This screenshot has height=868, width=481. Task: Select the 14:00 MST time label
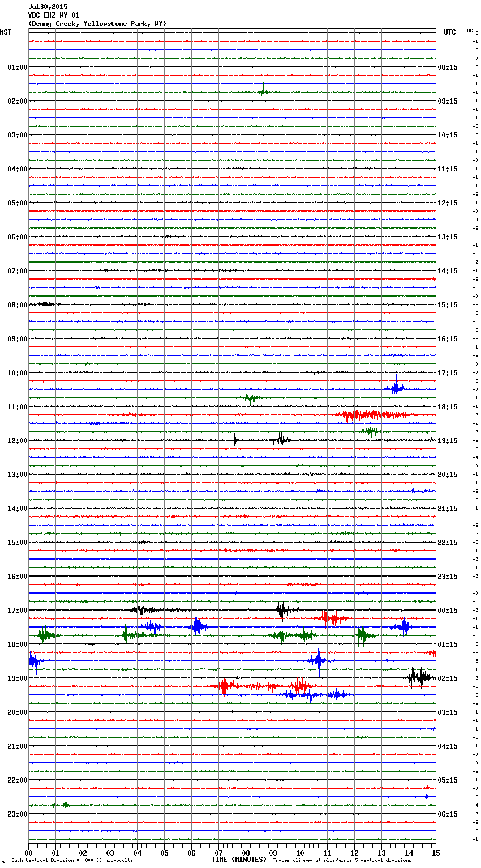(x=17, y=509)
